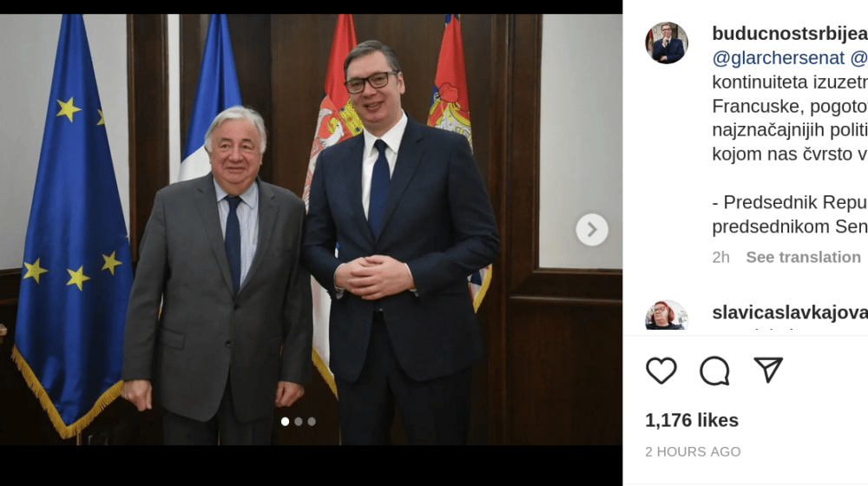
Task: Go to next photo with arrow chevron
Action: tap(592, 229)
